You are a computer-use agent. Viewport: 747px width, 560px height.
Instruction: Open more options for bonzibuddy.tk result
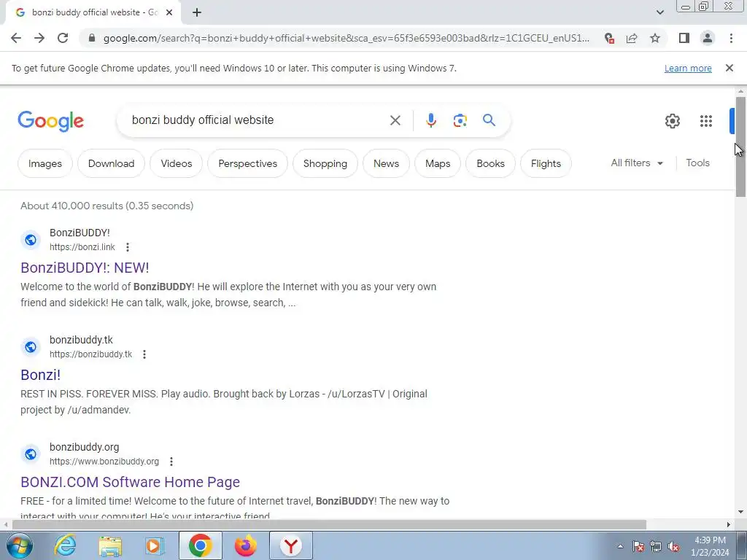coord(144,354)
